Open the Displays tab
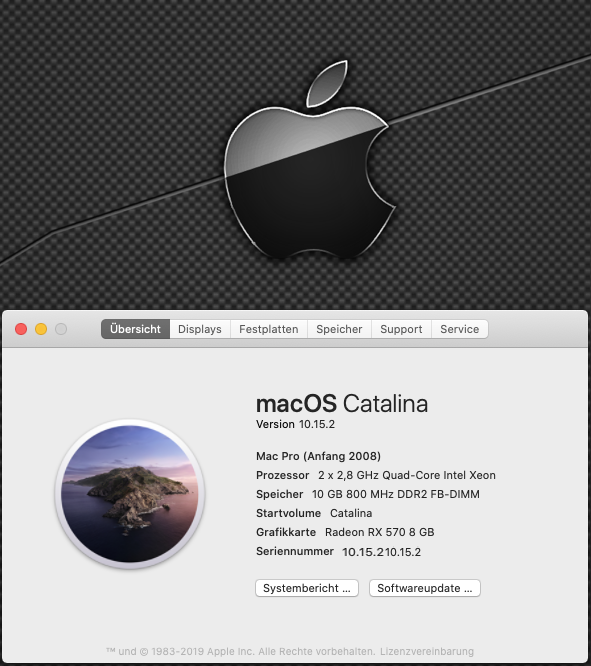The width and height of the screenshot is (591, 666). [200, 329]
